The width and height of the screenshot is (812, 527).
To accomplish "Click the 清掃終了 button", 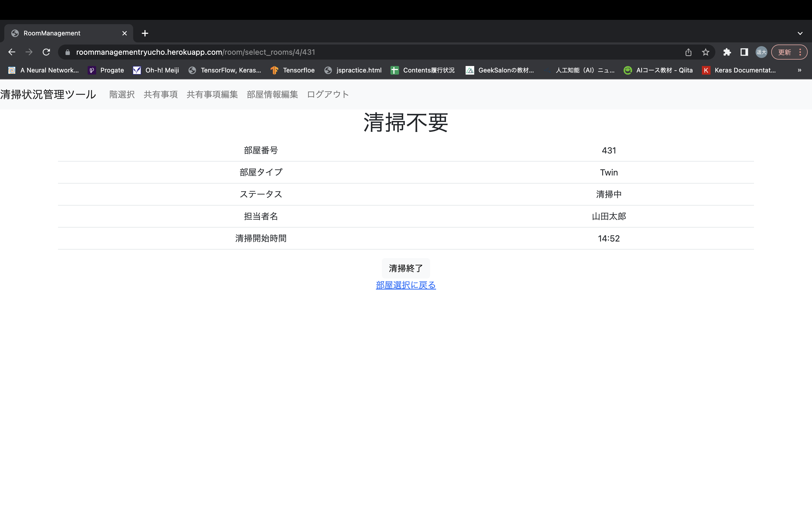I will 406,268.
